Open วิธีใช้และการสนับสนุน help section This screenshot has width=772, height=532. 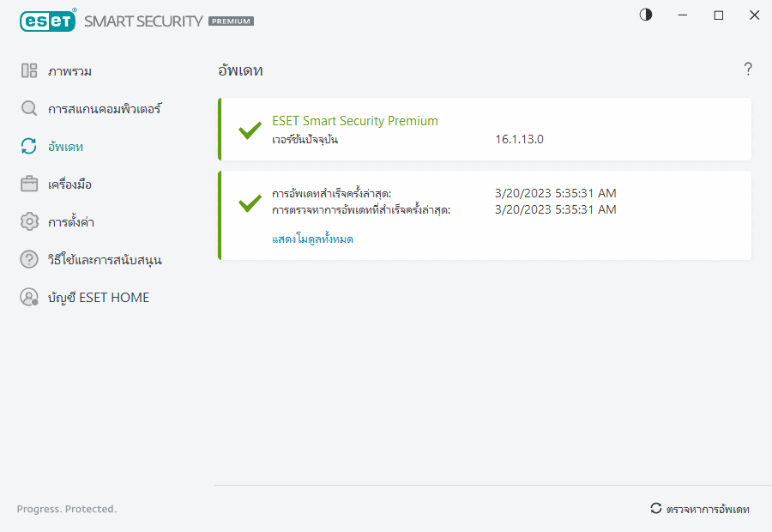point(105,260)
